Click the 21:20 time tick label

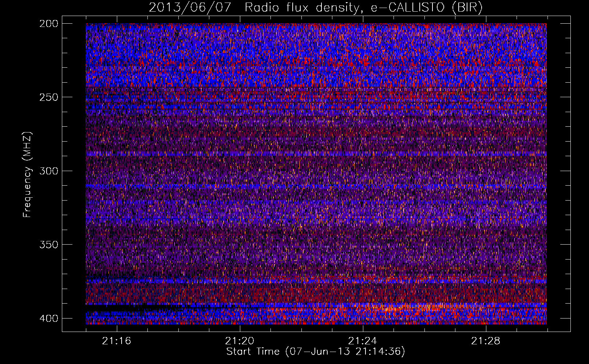(240, 341)
